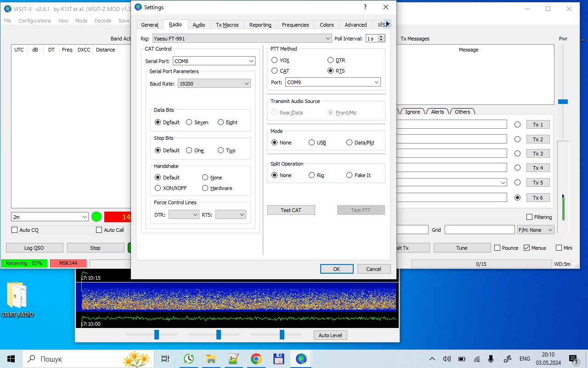Cancel the Settings dialog
The width and height of the screenshot is (588, 368).
[x=373, y=269]
